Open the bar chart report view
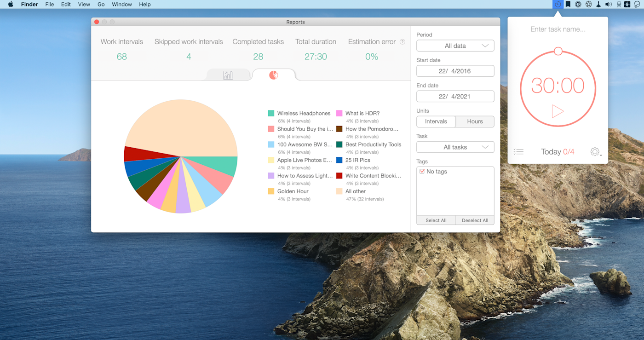 coord(228,75)
